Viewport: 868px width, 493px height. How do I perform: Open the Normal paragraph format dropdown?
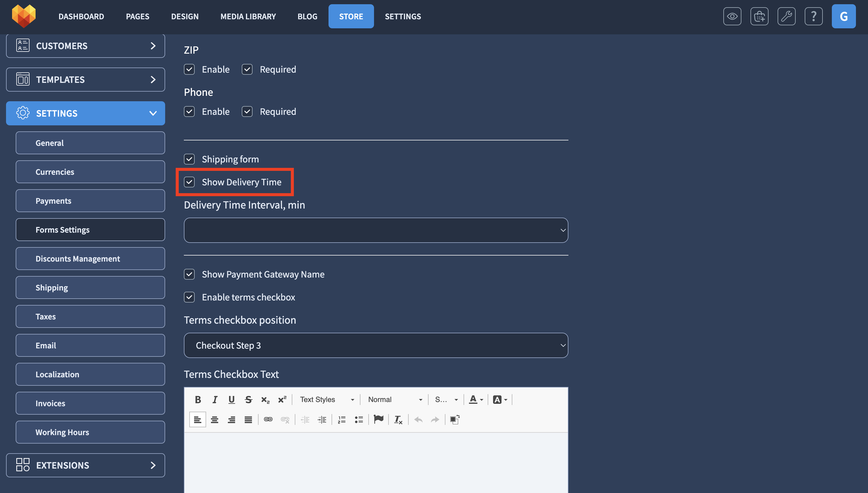[395, 400]
